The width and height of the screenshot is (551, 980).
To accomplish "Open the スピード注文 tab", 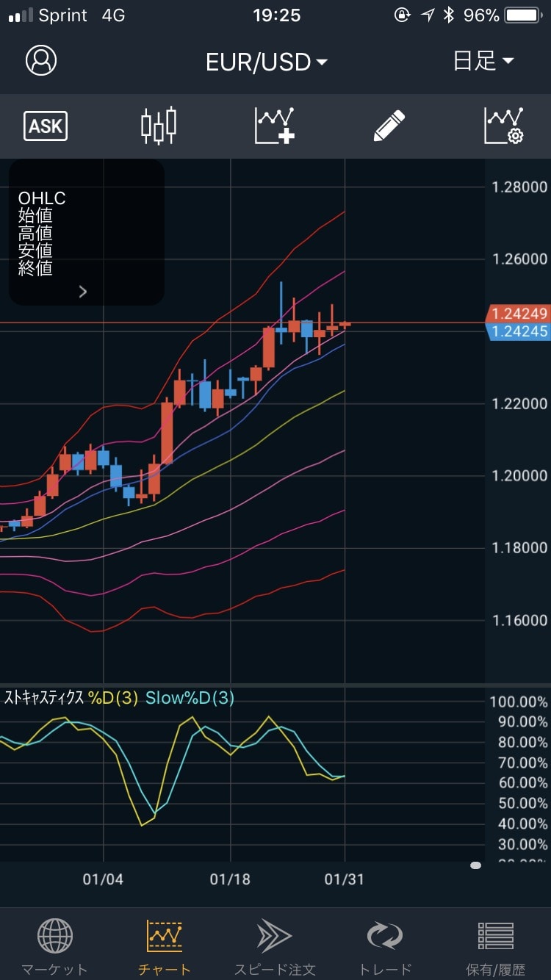I will tap(275, 948).
